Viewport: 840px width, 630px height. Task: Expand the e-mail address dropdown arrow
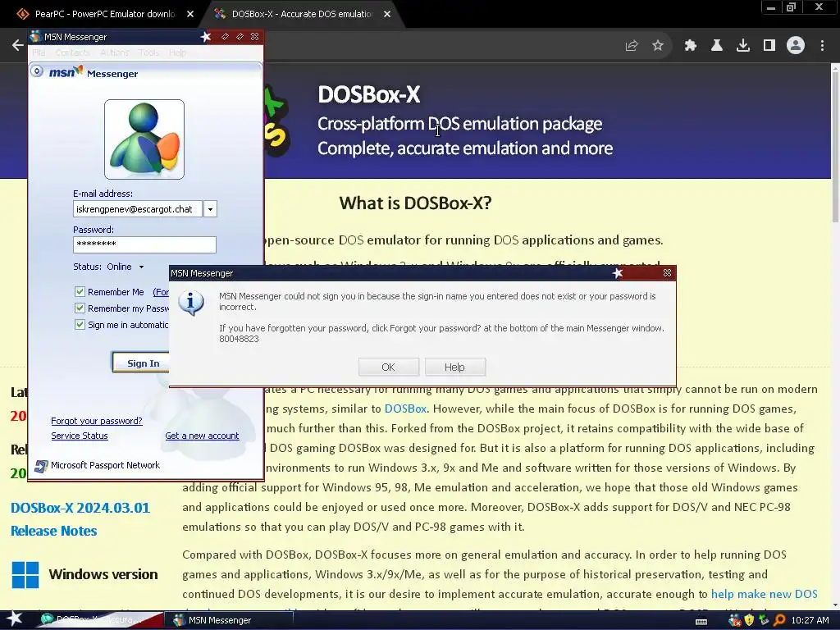point(211,209)
